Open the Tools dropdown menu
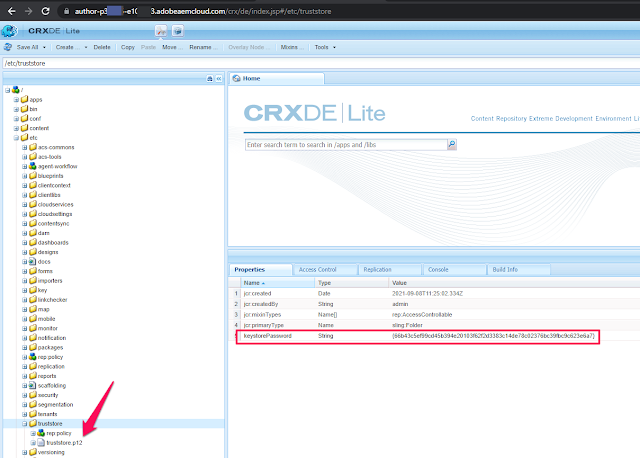 point(325,47)
